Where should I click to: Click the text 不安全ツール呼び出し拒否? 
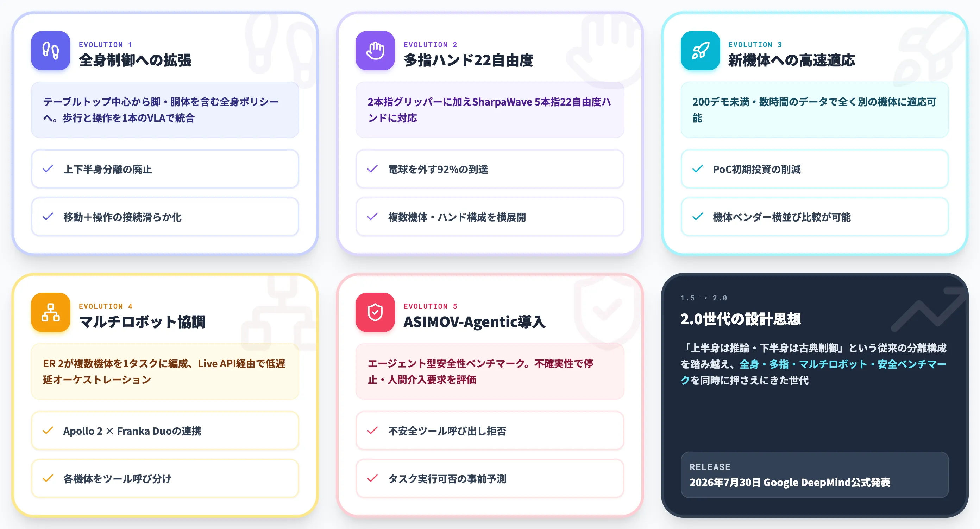click(x=447, y=431)
